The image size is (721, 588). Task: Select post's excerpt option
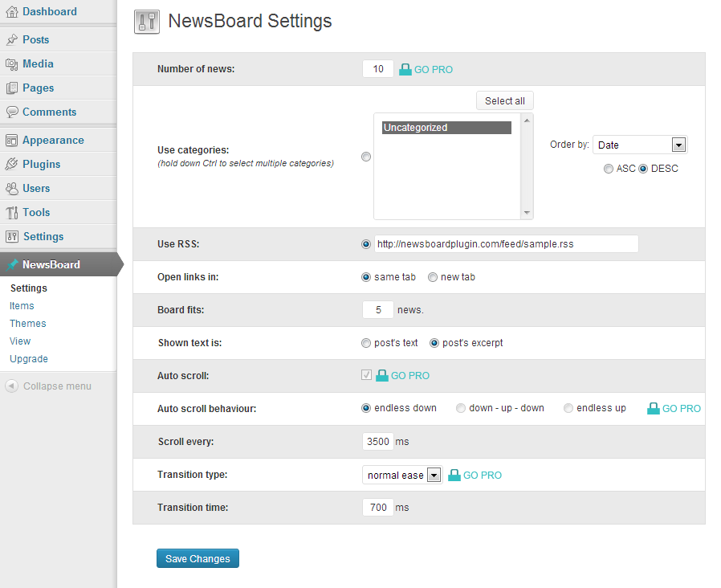click(434, 343)
